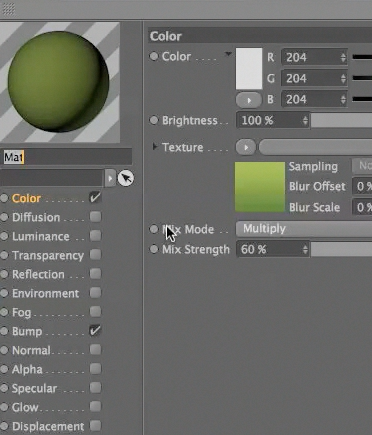Screen dimensions: 372x435
Task: Open the color picker arrow button below swatch
Action: 249,100
